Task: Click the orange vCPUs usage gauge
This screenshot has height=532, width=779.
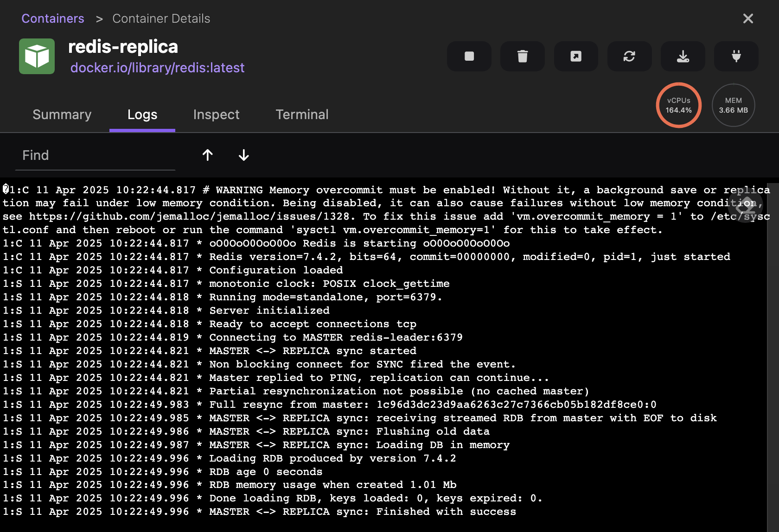Action: click(678, 105)
